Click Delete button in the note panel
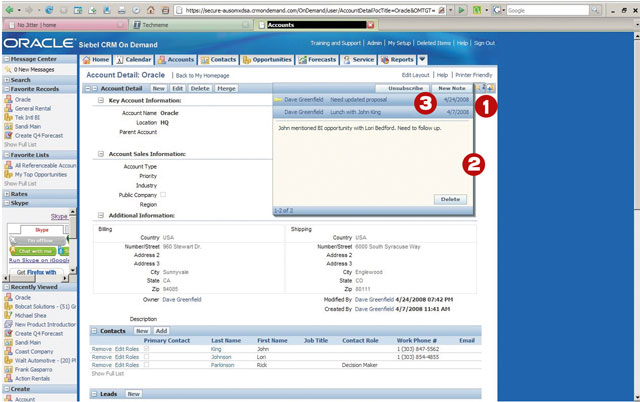 coord(450,199)
